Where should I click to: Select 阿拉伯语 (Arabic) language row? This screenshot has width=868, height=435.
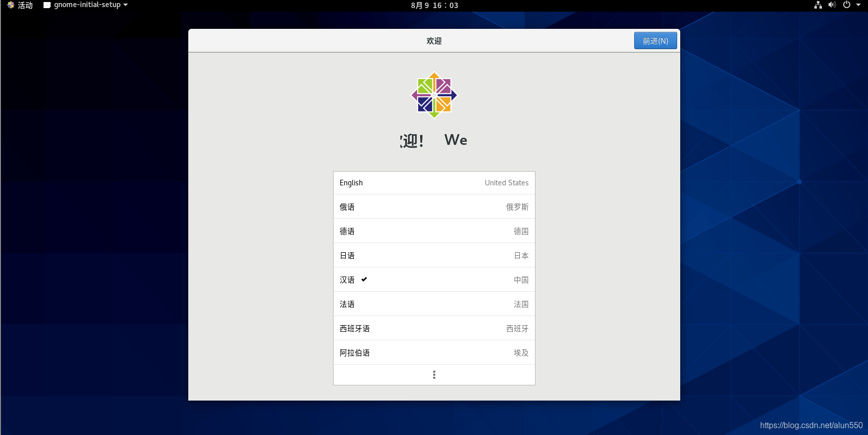(x=434, y=352)
